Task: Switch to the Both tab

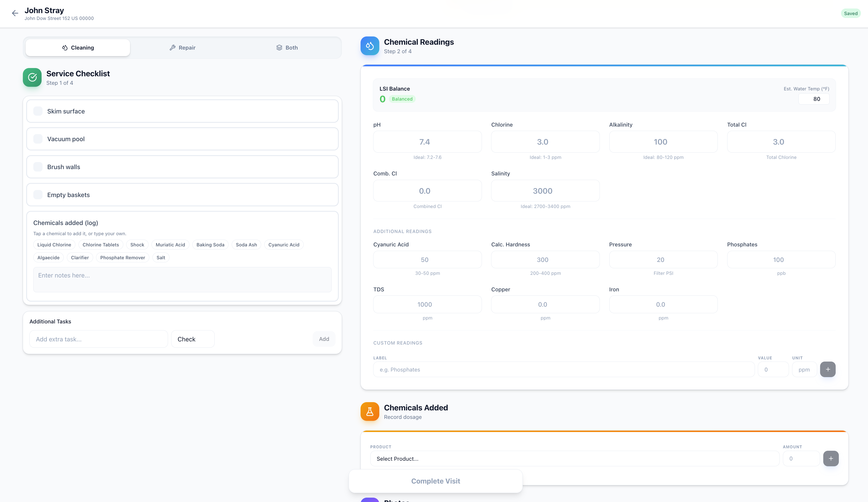Action: click(287, 48)
